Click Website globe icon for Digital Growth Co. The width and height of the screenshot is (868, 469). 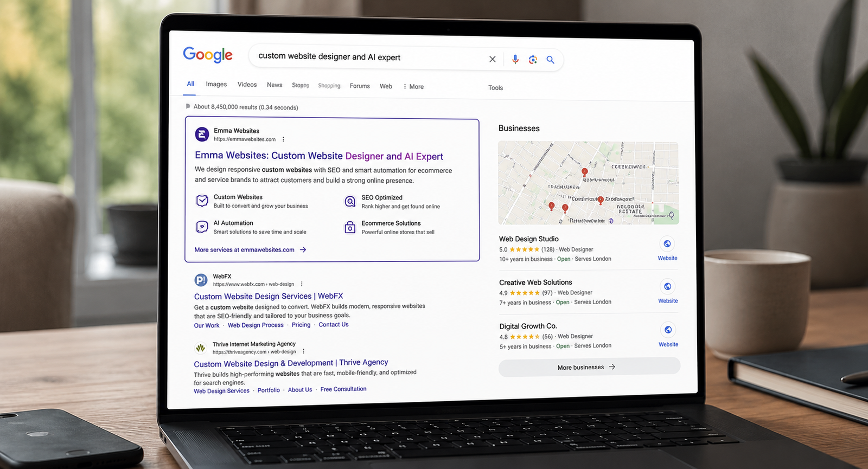point(668,330)
